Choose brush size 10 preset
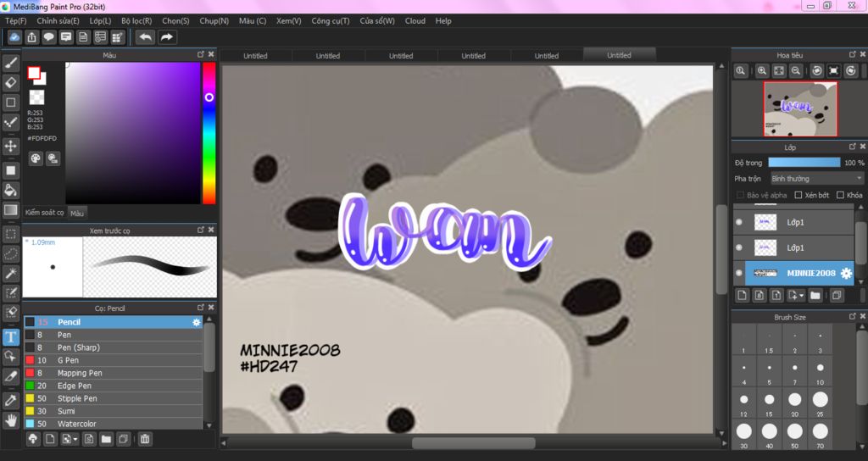This screenshot has height=461, width=868. click(820, 373)
